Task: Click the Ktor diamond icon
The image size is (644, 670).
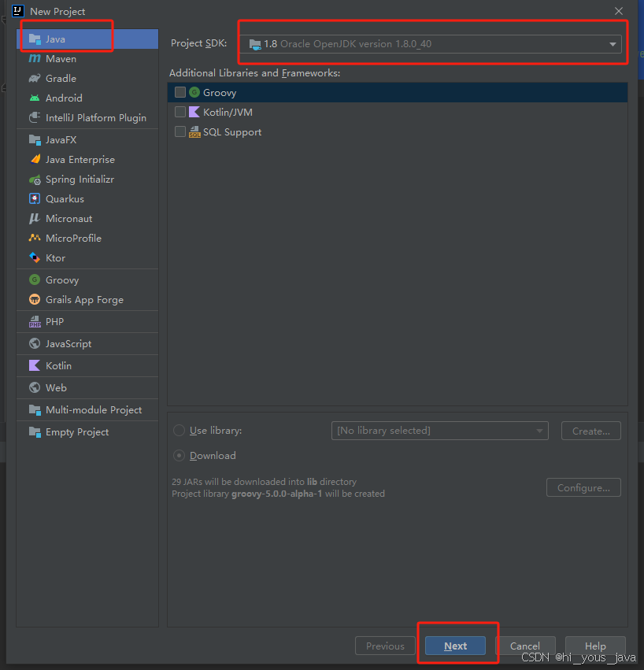Action: tap(35, 257)
